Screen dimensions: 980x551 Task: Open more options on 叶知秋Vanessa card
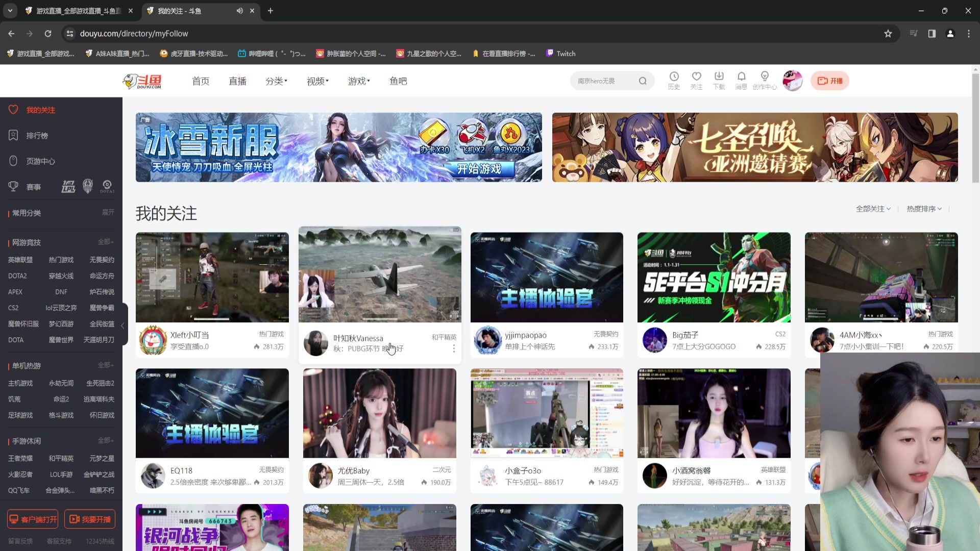pyautogui.click(x=454, y=348)
